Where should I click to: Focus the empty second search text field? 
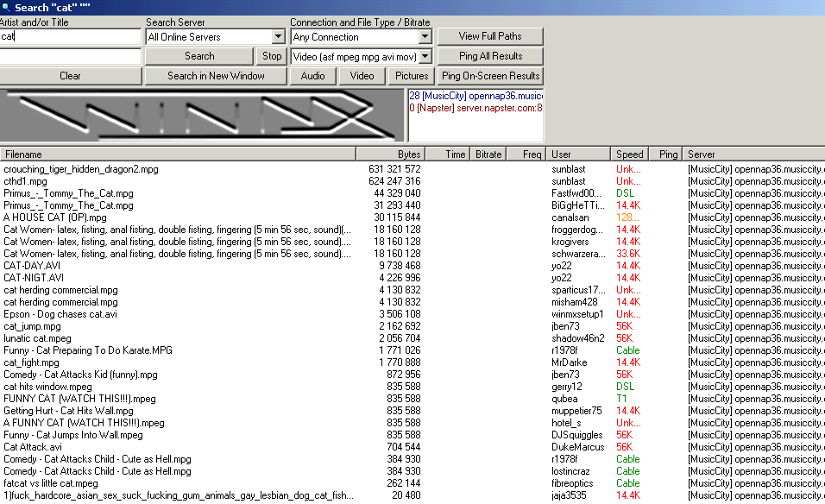click(70, 56)
